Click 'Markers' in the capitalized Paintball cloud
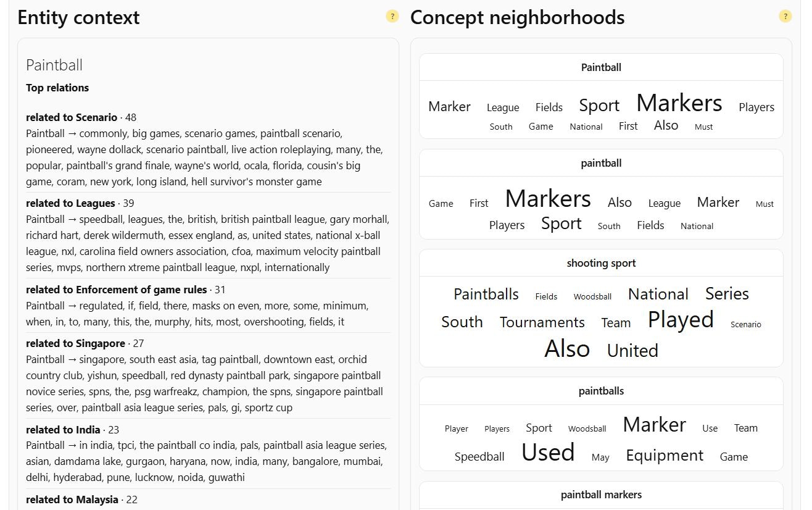 point(679,103)
